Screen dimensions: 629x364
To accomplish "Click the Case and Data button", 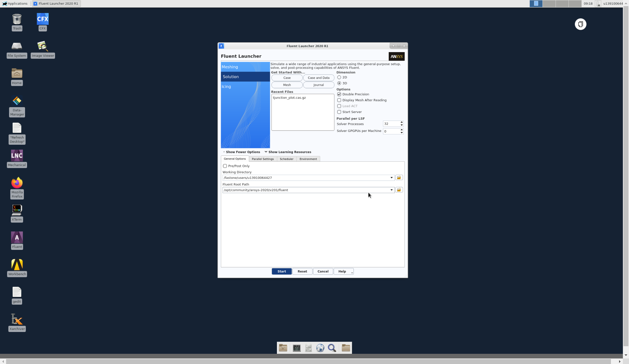I will (319, 78).
